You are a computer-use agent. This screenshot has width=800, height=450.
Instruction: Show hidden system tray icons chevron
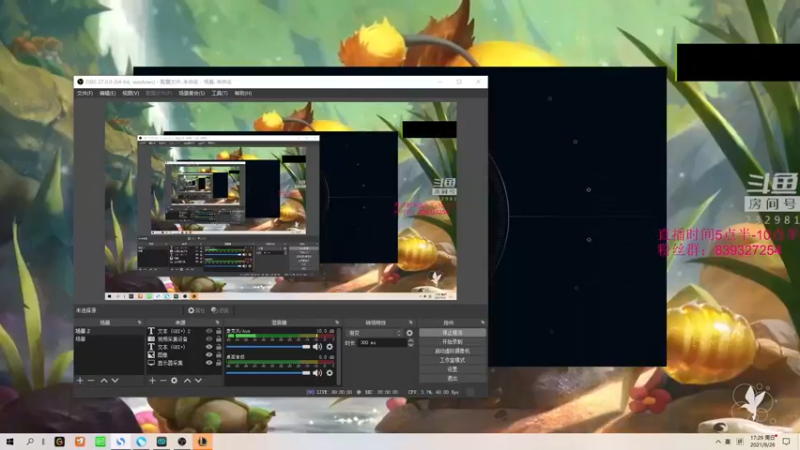(718, 442)
